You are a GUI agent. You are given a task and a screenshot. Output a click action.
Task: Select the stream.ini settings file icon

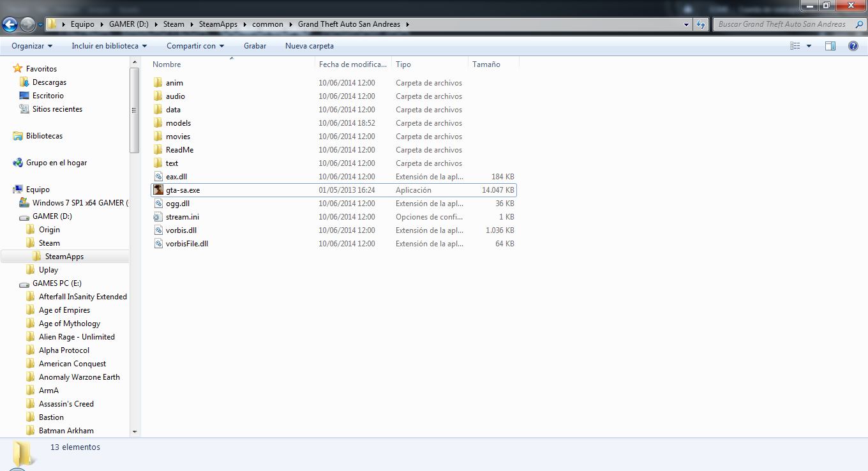click(x=158, y=217)
